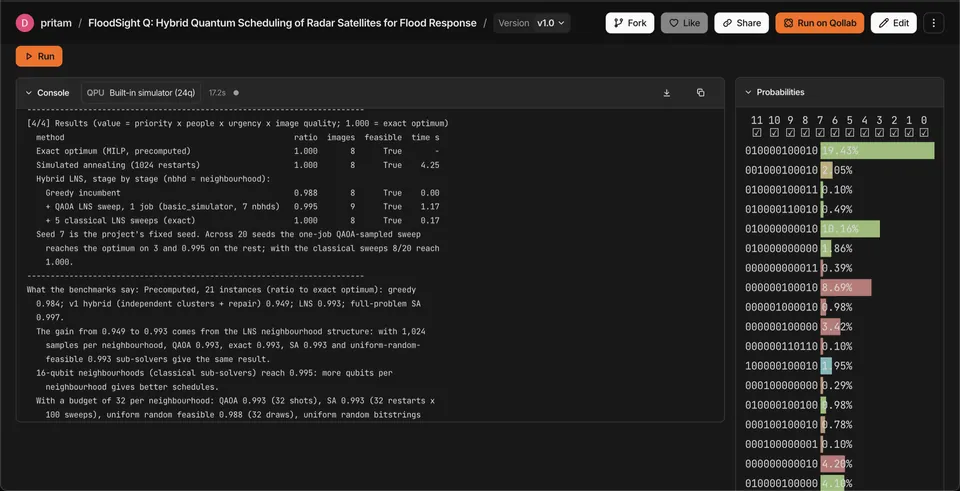
Task: Toggle the qubit 7 checkbox
Action: 820,133
